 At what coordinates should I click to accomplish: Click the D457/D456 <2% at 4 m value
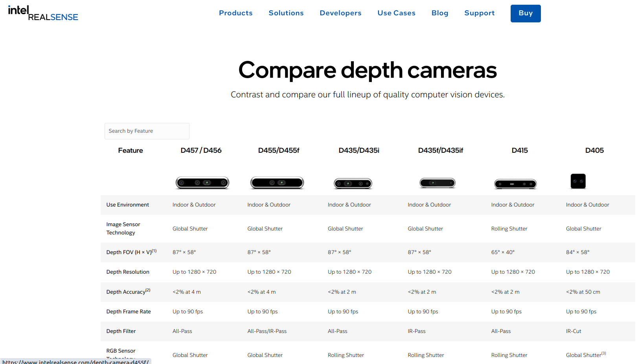point(187,292)
